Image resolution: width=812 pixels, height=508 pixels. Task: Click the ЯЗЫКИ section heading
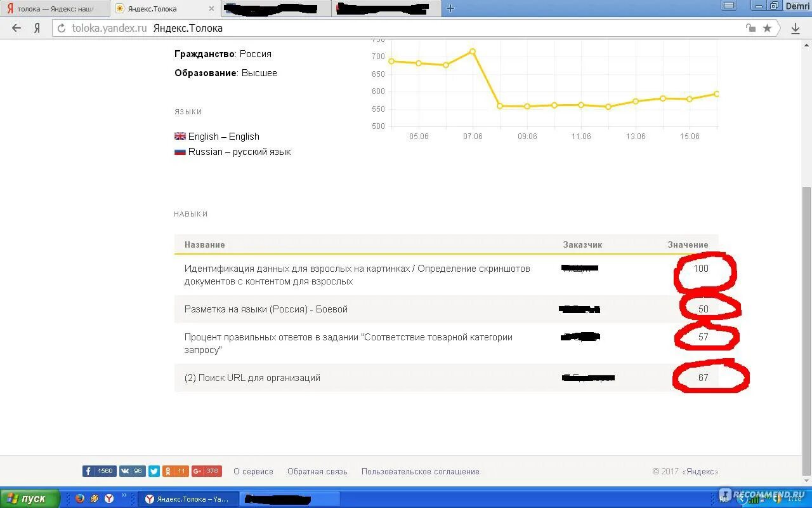coord(188,112)
